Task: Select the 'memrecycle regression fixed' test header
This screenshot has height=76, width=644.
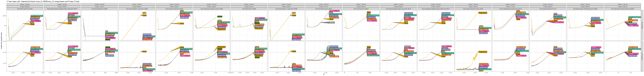Action: (x=211, y=9)
